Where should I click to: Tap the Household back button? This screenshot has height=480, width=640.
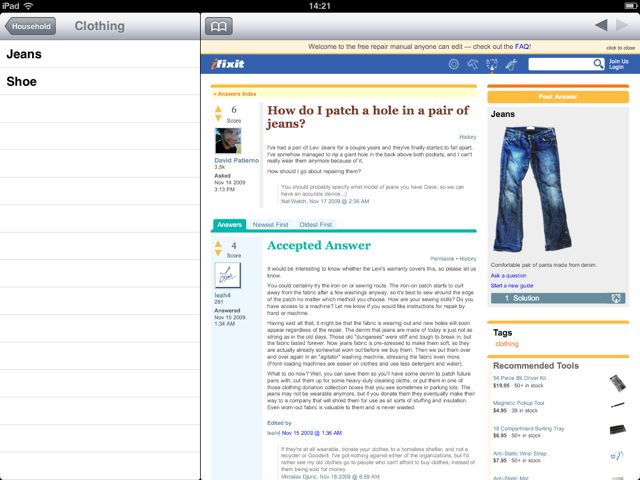coord(31,26)
